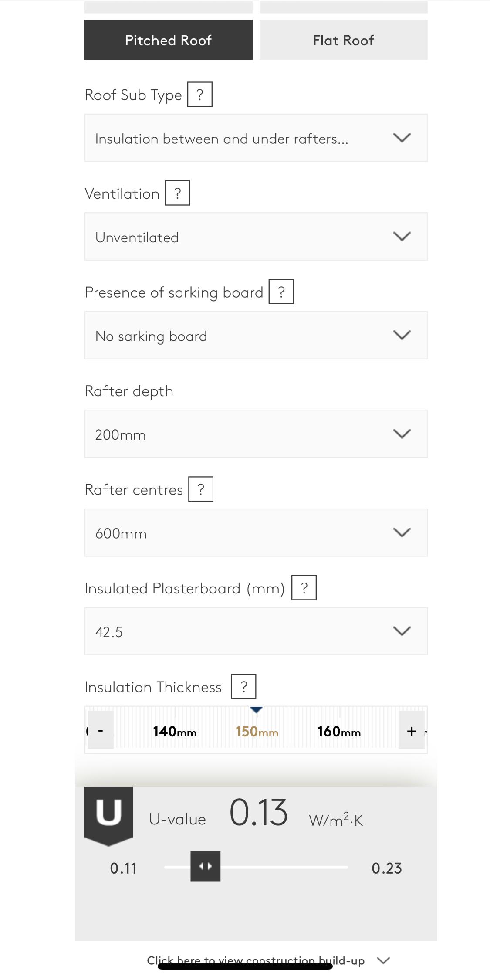Select 160mm on the thickness scale

click(339, 732)
